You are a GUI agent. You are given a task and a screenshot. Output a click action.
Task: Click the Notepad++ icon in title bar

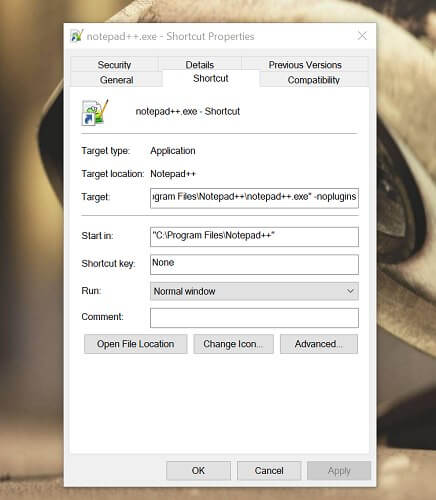coord(77,36)
